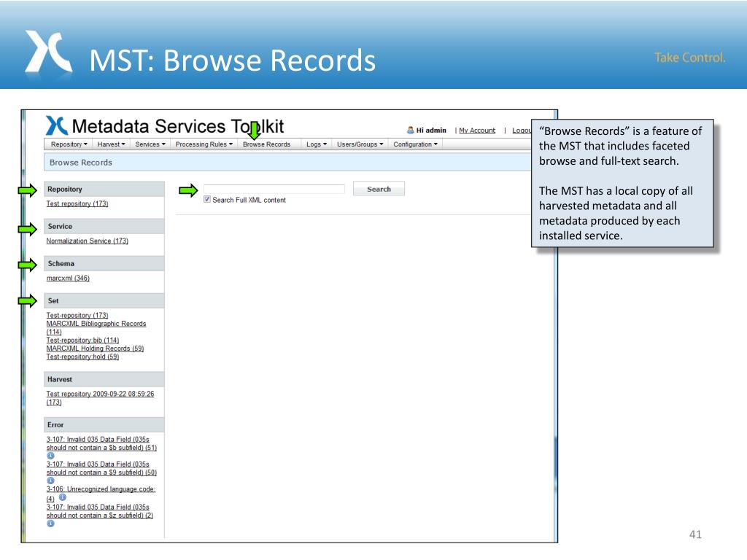Click info icon beside Unrecognized language code (4)

click(x=63, y=497)
